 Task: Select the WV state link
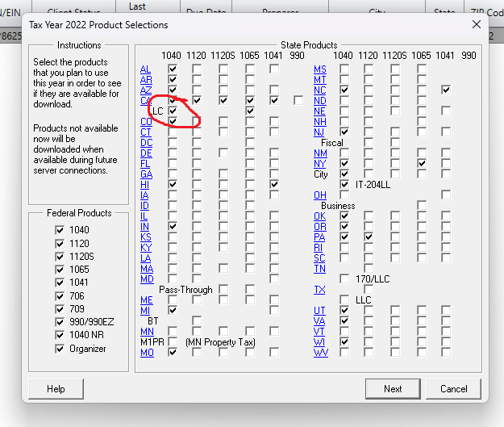(320, 353)
